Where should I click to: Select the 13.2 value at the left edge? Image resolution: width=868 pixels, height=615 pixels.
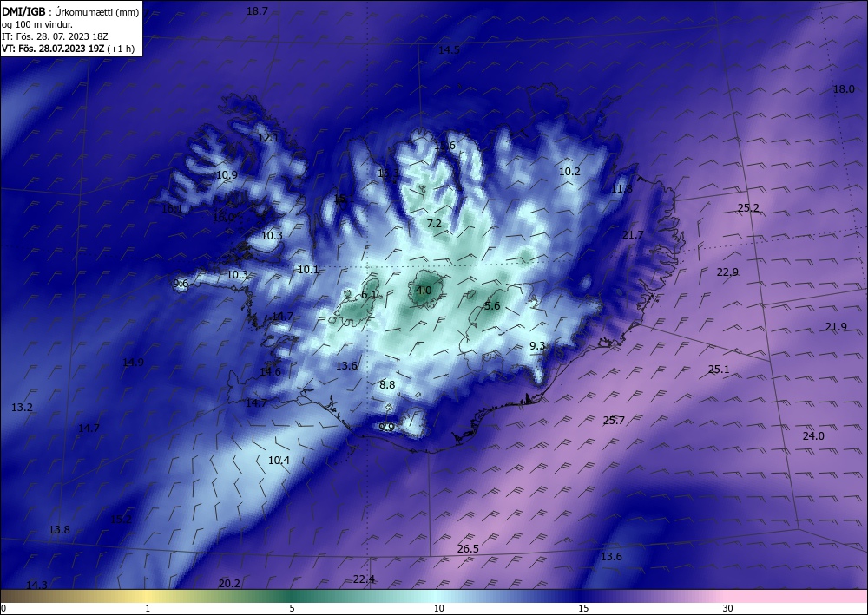click(22, 408)
